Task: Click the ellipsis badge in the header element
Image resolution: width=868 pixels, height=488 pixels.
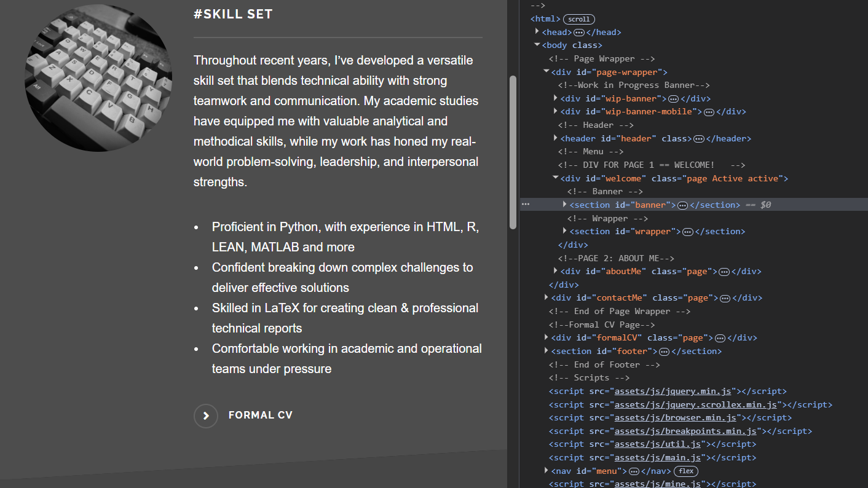Action: (698, 139)
